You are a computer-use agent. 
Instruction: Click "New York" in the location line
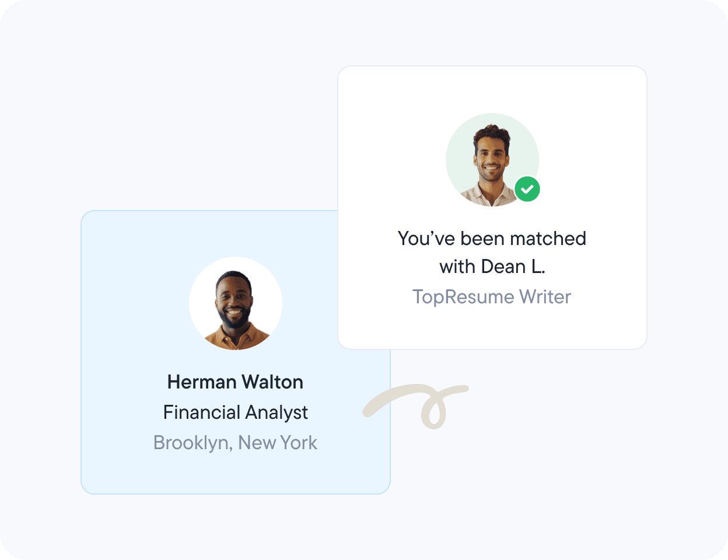pos(278,443)
